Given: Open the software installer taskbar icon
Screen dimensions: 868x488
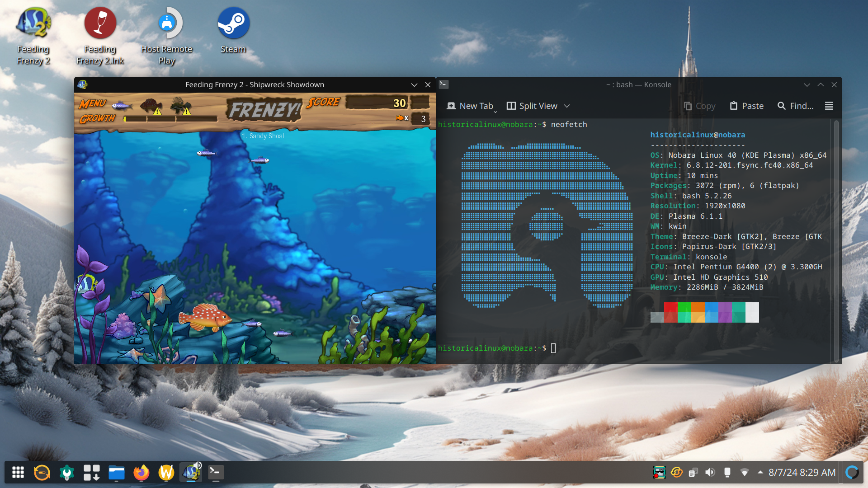Looking at the screenshot, I should tap(92, 472).
